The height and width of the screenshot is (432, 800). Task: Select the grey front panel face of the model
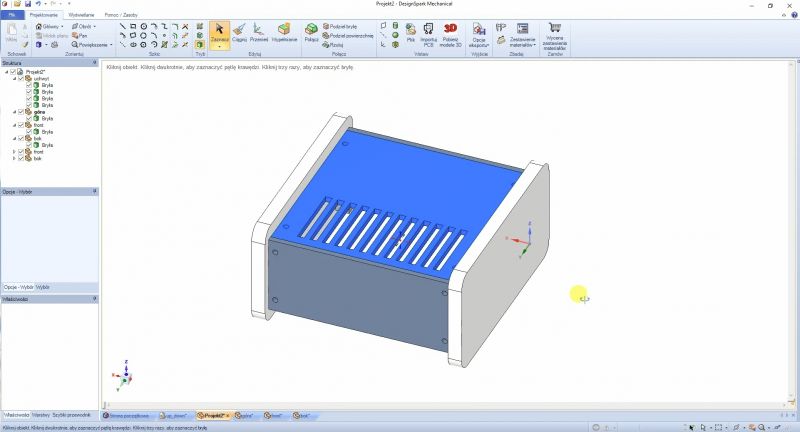[x=357, y=296]
